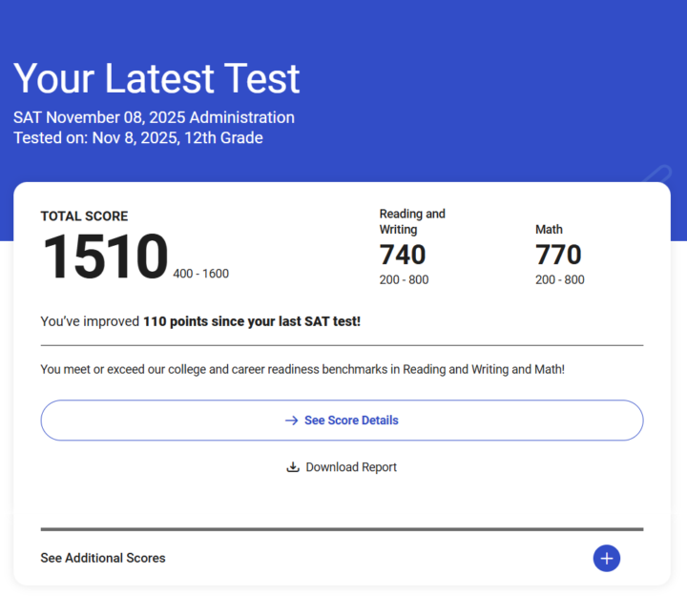Click the download icon beside Download Report
The image size is (687, 616).
coord(293,467)
